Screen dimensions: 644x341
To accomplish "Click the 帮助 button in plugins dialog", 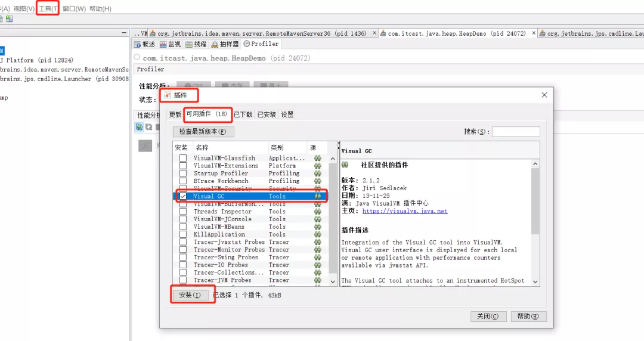I will click(x=528, y=317).
